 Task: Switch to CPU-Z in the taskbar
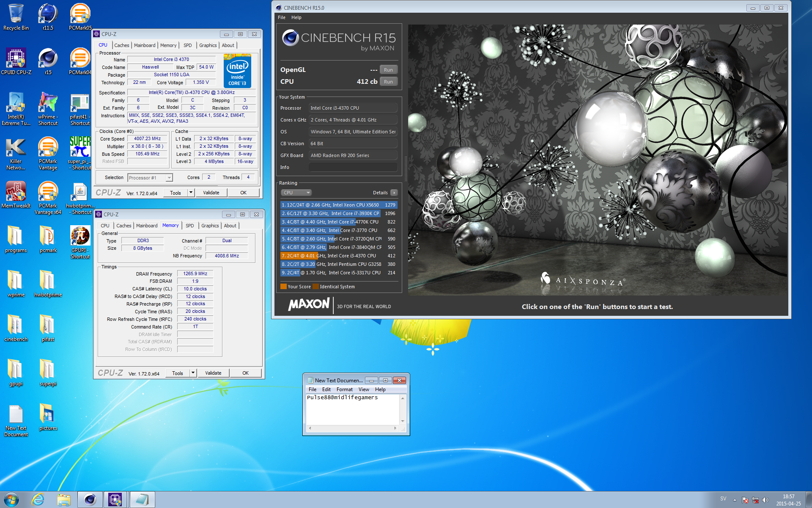(115, 500)
